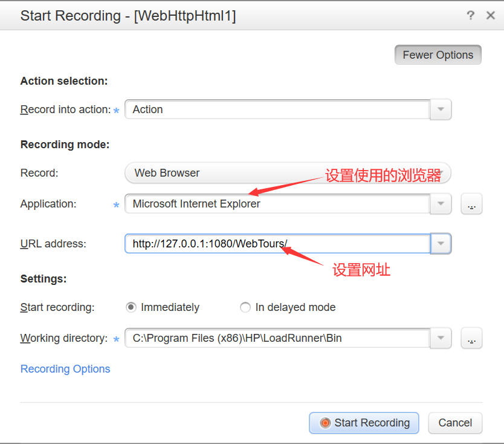Screen dimensions: 504x444
Task: Browse for a working directory with the ellipsis button
Action: [471, 339]
